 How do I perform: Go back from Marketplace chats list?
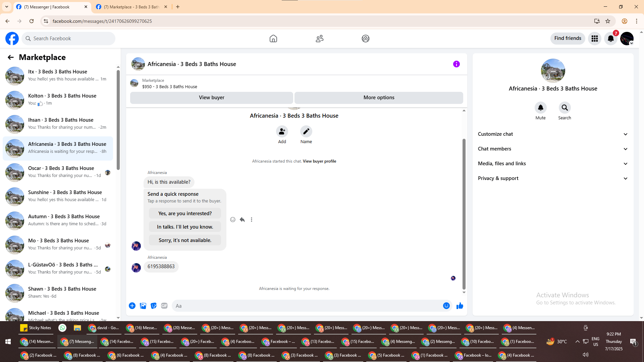click(11, 57)
